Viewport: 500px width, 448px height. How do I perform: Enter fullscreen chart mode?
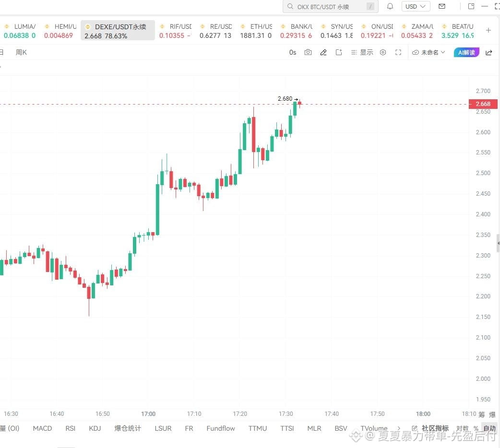pyautogui.click(x=398, y=52)
